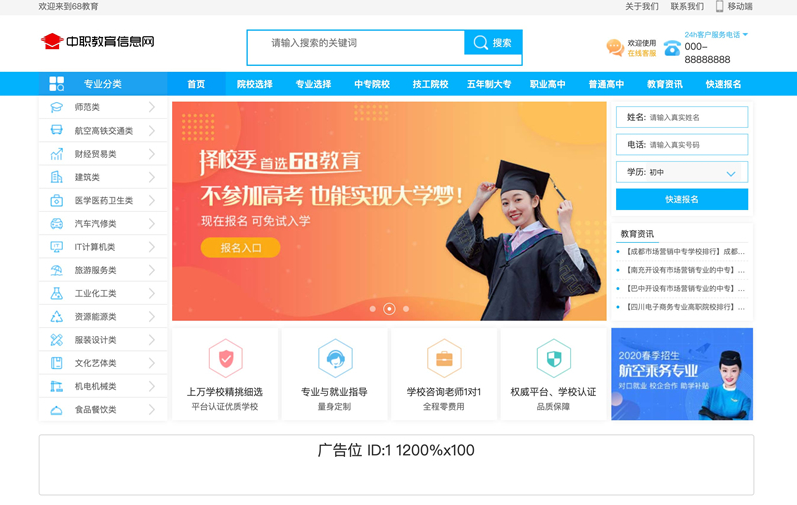Open the 教育资讯 nav item
This screenshot has height=505, width=797.
pos(665,84)
